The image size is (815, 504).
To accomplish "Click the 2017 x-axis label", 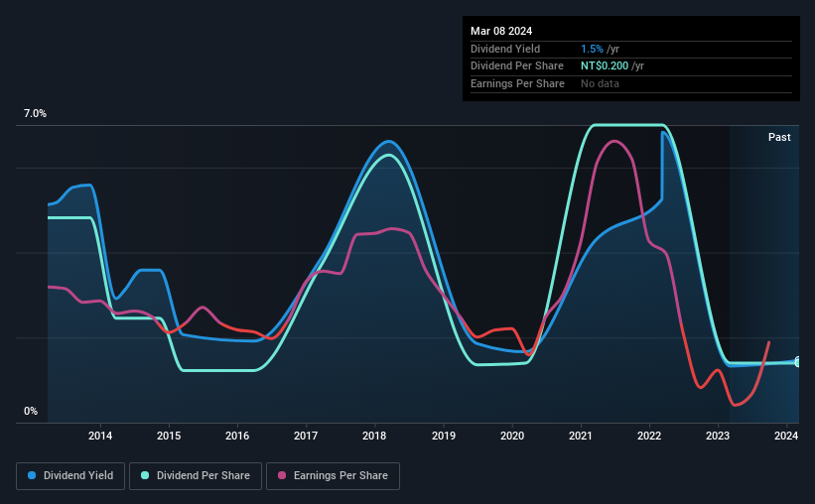I will tap(306, 436).
